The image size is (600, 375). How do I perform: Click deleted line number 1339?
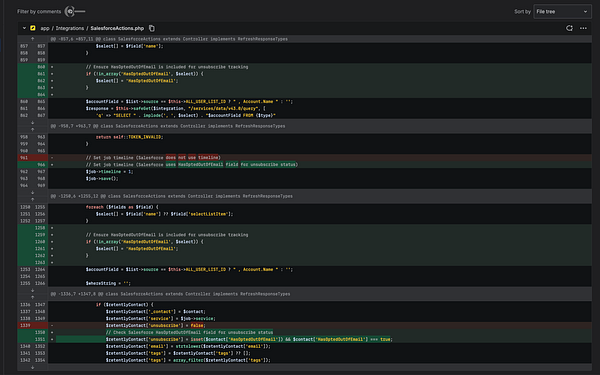click(25, 326)
